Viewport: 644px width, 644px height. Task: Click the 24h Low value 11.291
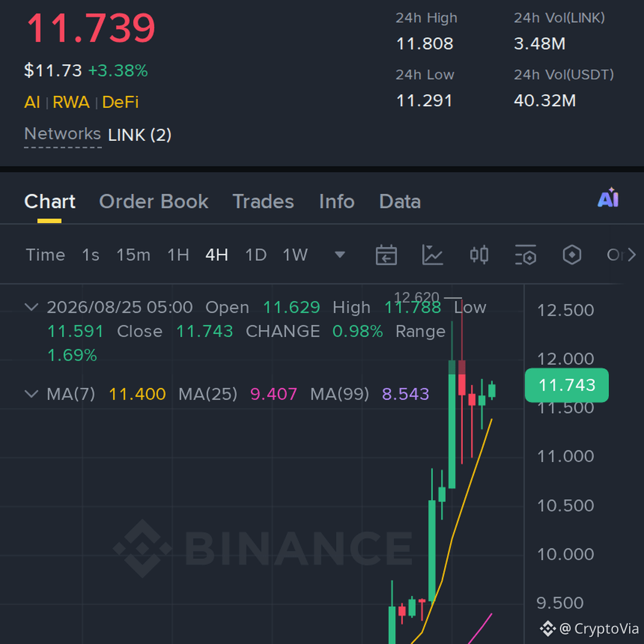pyautogui.click(x=425, y=101)
